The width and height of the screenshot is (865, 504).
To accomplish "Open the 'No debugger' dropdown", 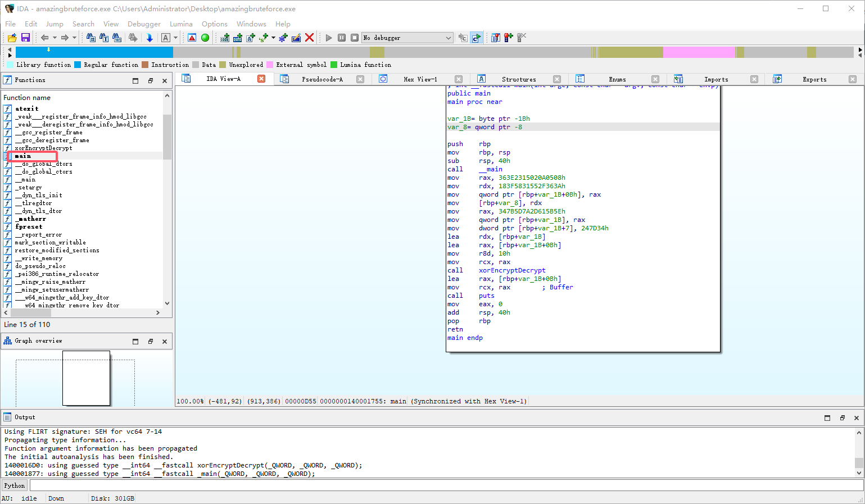I will (x=407, y=38).
